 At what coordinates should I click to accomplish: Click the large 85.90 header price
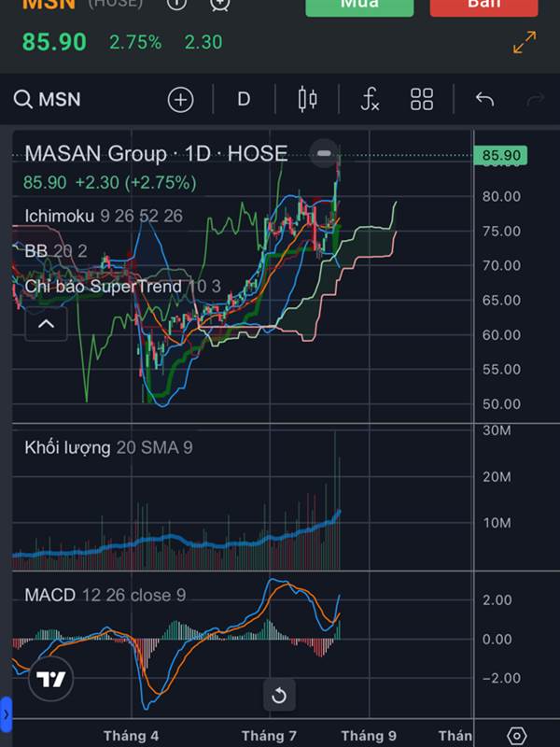click(x=54, y=42)
